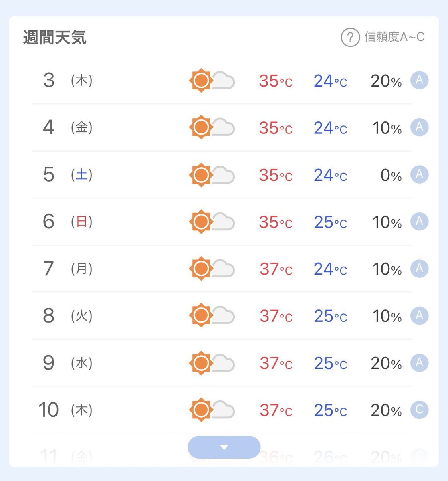448x481 pixels.
Task: Click the reliability A badge for the 7th
Action: click(x=420, y=268)
